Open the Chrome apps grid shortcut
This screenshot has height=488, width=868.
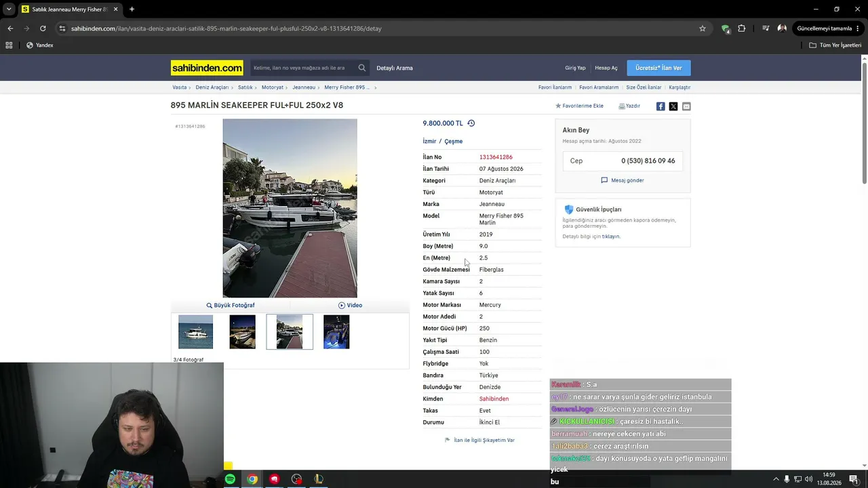tap(9, 45)
